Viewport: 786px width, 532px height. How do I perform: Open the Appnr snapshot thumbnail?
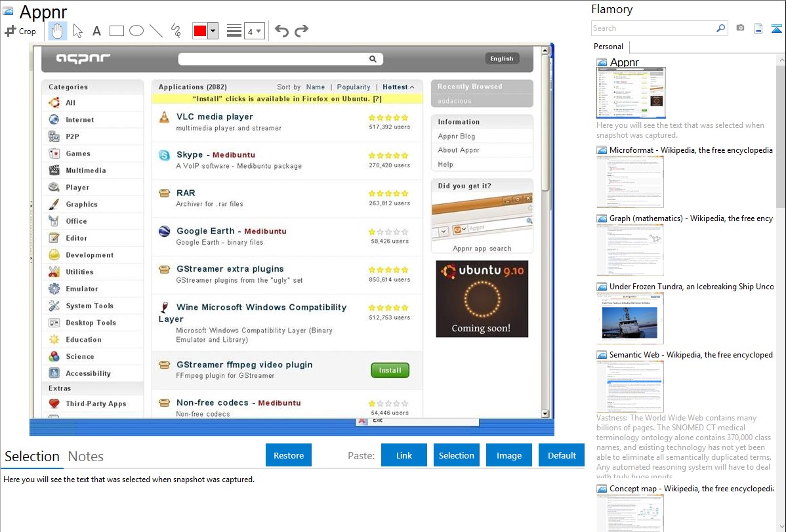[x=631, y=93]
